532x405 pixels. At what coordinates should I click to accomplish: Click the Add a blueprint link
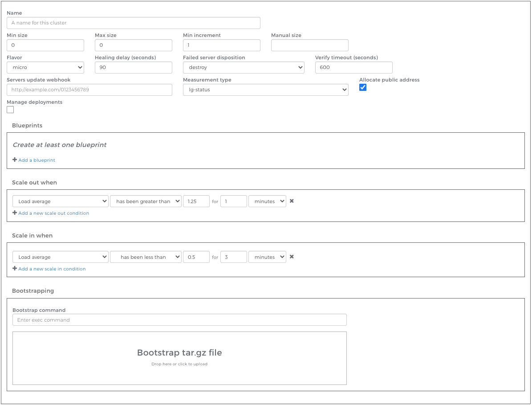click(37, 160)
